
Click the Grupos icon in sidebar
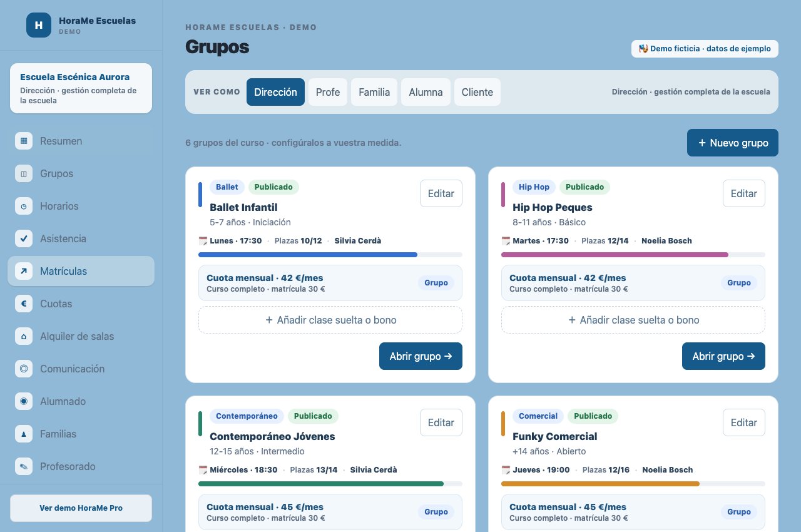click(x=24, y=173)
